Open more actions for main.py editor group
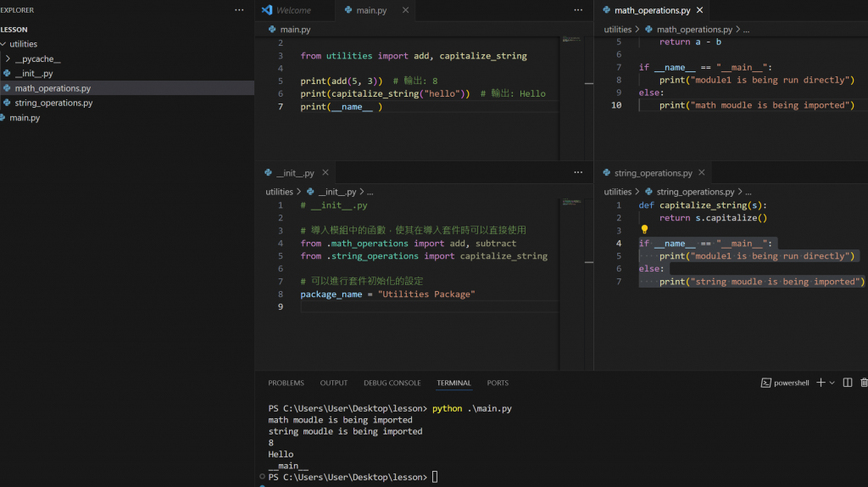 click(x=578, y=10)
